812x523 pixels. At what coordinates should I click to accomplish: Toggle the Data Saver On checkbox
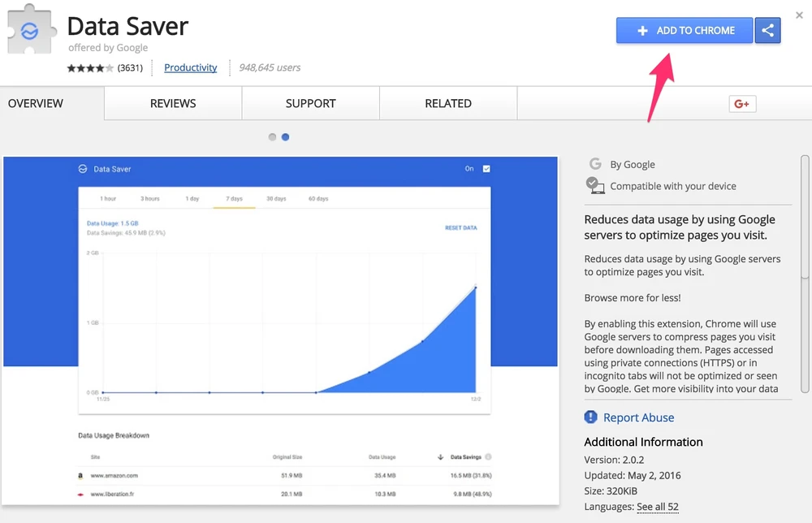(x=486, y=169)
